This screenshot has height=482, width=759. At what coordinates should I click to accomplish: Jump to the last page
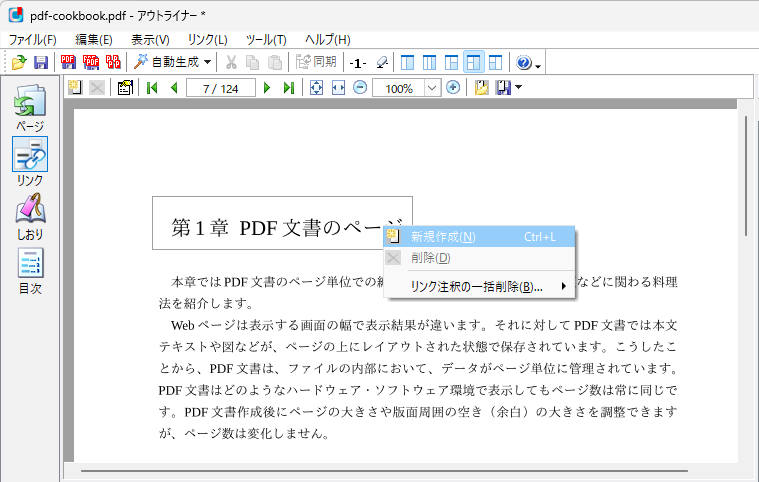289,88
